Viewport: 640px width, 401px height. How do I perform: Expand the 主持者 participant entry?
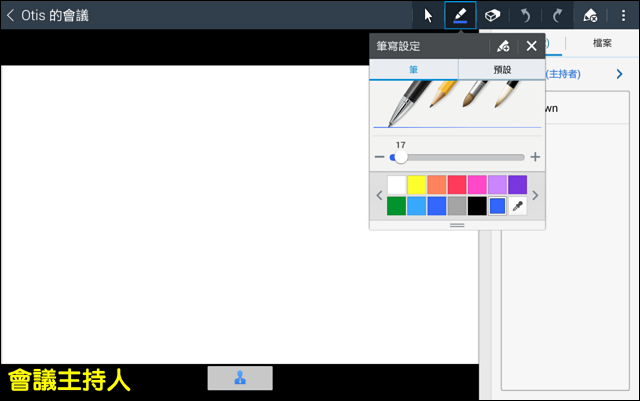point(620,74)
